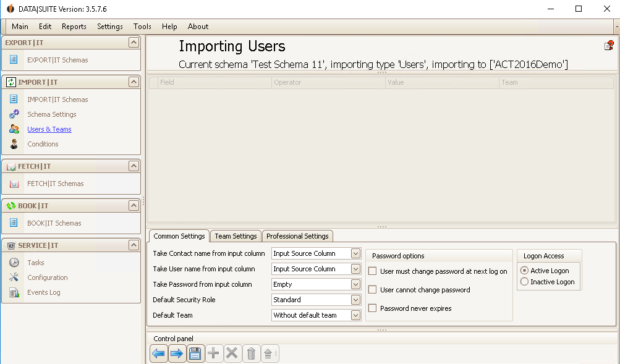Go to Events Log in SERVICE|IT
The height and width of the screenshot is (364, 620).
coord(43,292)
